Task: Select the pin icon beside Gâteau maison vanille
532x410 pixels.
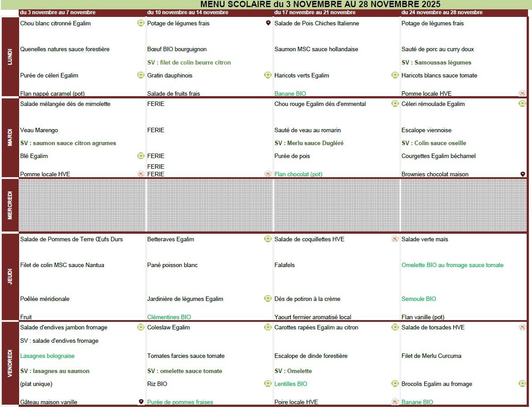Action: [141, 402]
